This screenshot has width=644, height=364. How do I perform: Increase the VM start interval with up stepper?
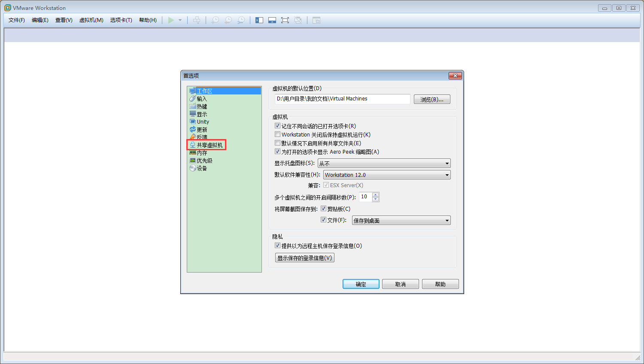pyautogui.click(x=376, y=195)
